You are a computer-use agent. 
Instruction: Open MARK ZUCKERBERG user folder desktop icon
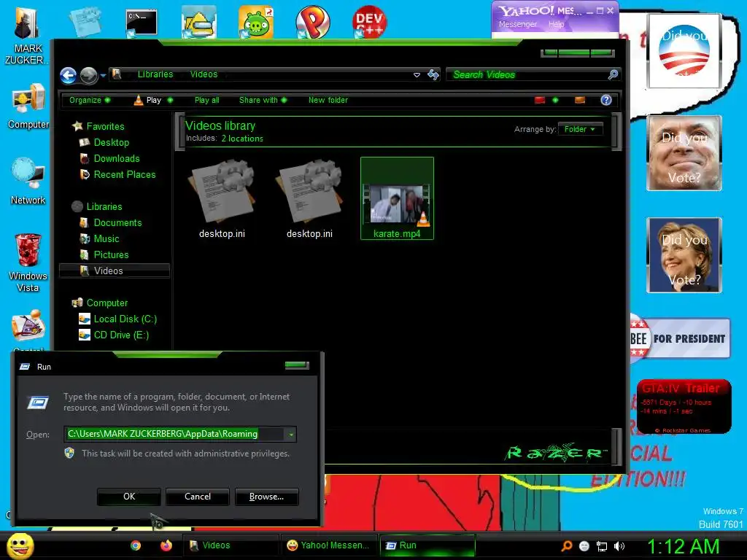click(x=26, y=36)
